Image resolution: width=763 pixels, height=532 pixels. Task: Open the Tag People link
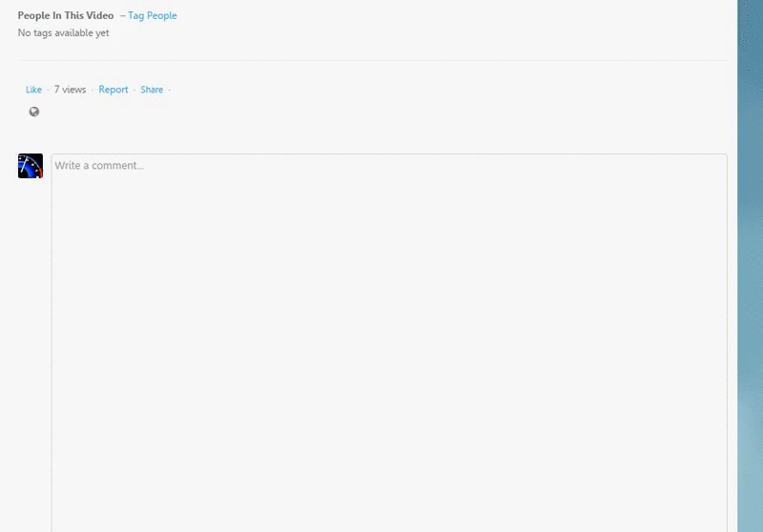point(153,15)
